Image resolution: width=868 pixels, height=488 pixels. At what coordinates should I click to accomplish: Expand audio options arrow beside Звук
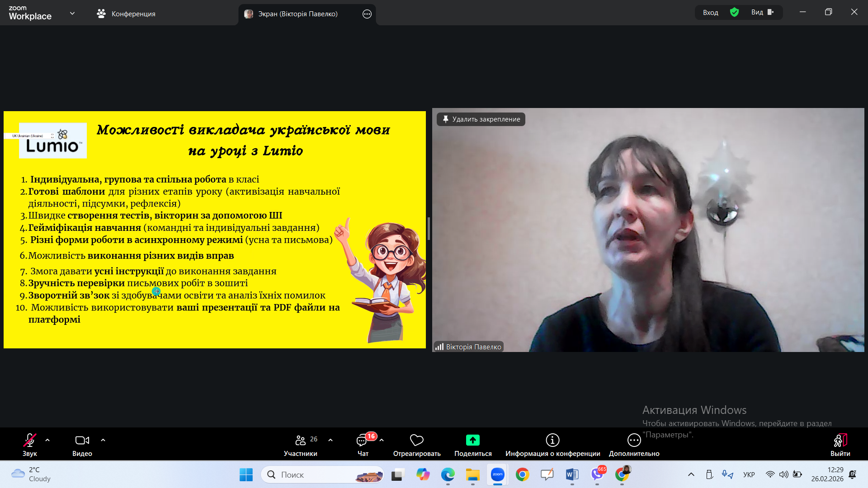47,440
